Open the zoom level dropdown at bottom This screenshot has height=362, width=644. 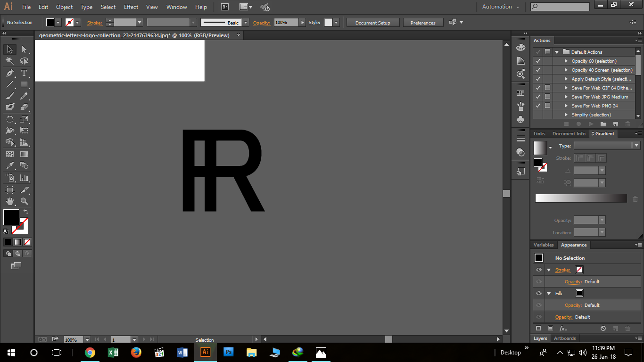(x=87, y=339)
